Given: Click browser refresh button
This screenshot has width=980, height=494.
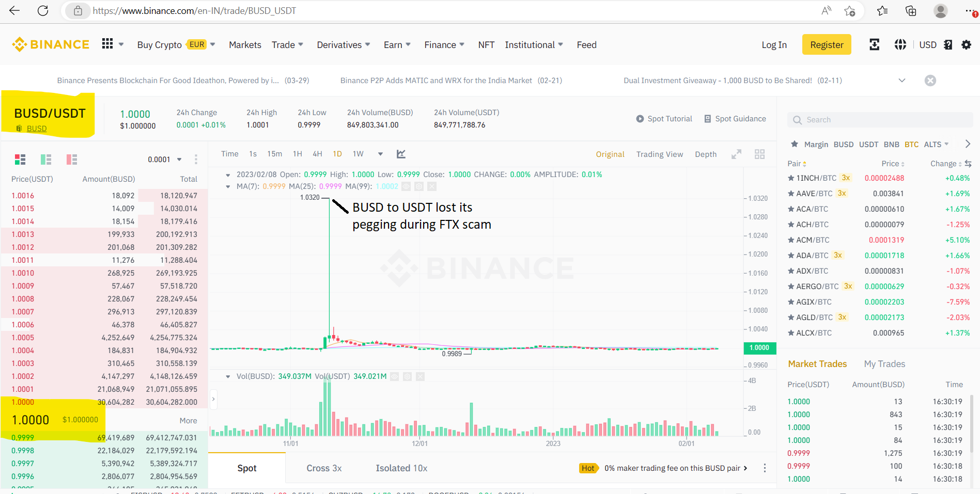Looking at the screenshot, I should point(43,11).
